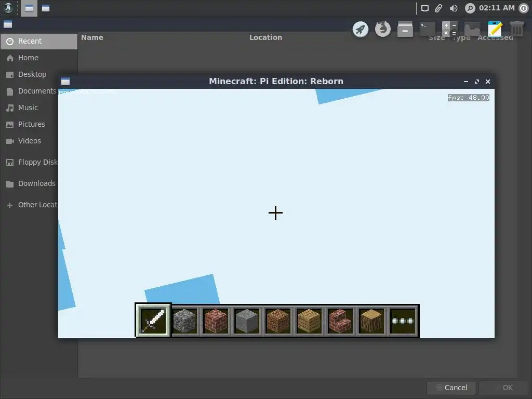The height and width of the screenshot is (399, 532).
Task: Open the power session button
Action: (524, 8)
